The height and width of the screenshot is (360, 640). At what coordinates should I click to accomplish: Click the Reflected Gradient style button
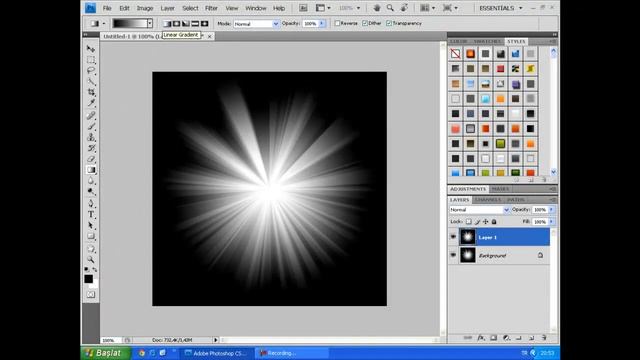(x=195, y=24)
